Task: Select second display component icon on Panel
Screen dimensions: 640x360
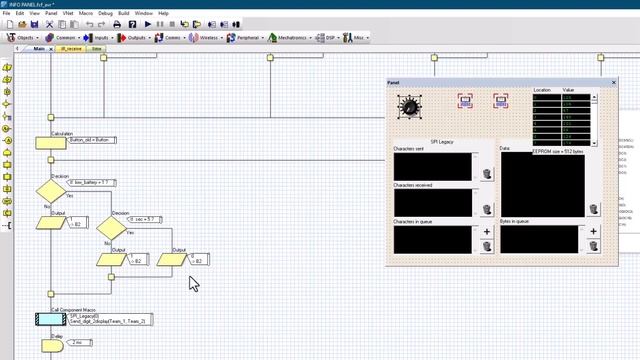Action: click(500, 101)
